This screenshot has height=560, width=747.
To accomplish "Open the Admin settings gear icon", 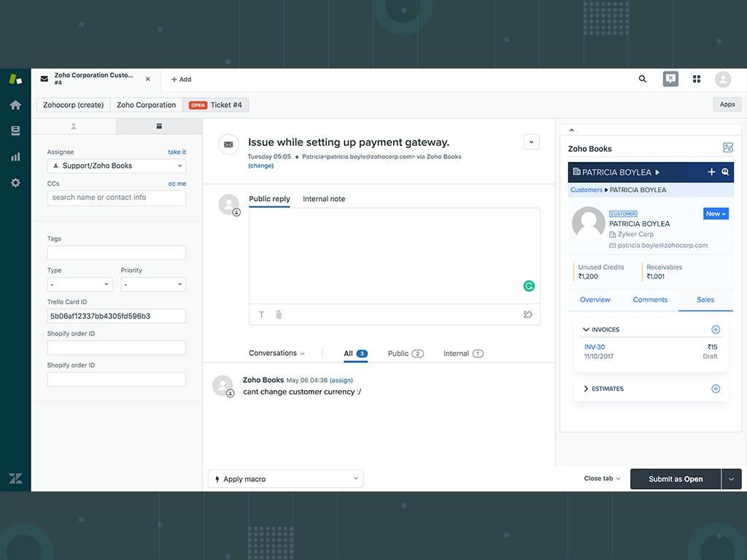I will tap(15, 183).
